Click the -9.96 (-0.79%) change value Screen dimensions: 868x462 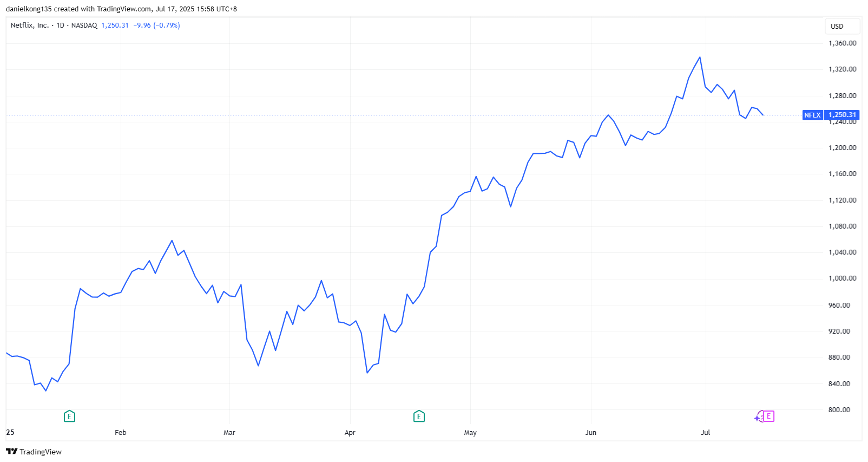156,25
